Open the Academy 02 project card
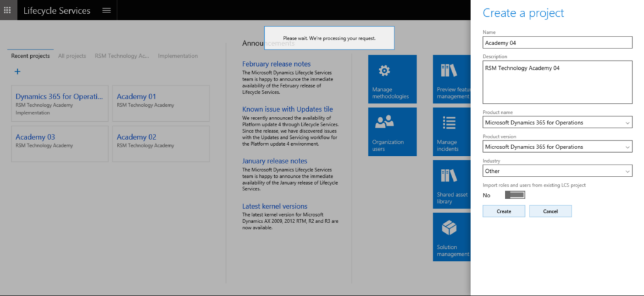Screen dimensions: 644x296 (x=161, y=144)
